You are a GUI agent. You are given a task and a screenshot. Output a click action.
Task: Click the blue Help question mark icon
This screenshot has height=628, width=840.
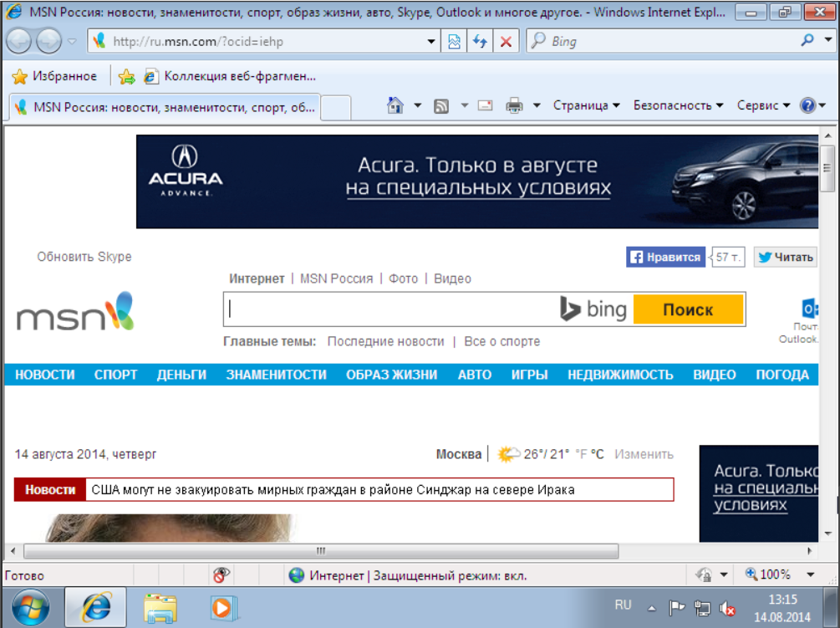point(808,105)
